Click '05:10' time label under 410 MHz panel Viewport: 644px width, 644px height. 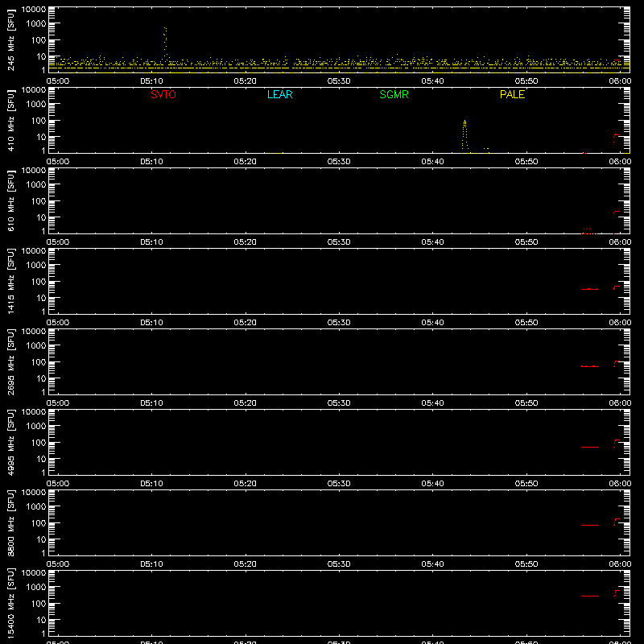(x=151, y=162)
